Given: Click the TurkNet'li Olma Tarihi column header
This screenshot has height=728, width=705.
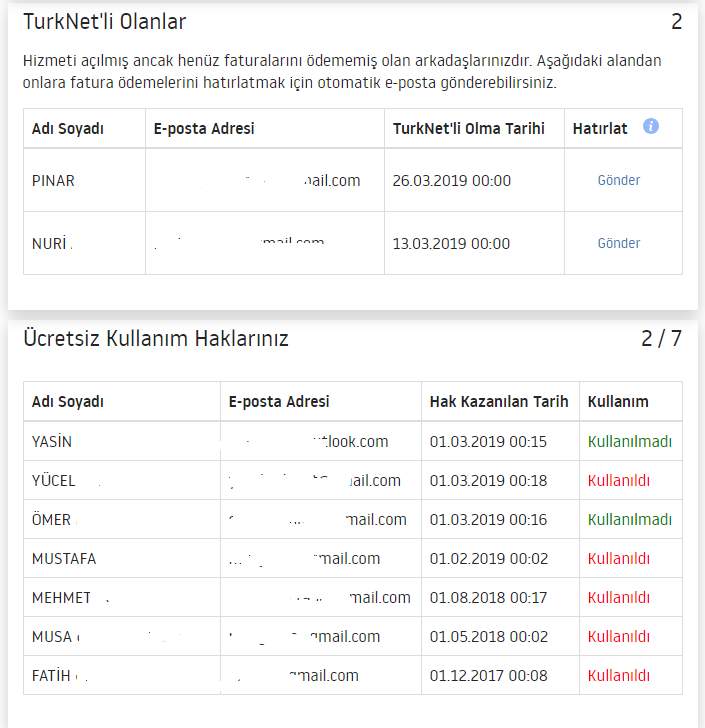Looking at the screenshot, I should (469, 129).
